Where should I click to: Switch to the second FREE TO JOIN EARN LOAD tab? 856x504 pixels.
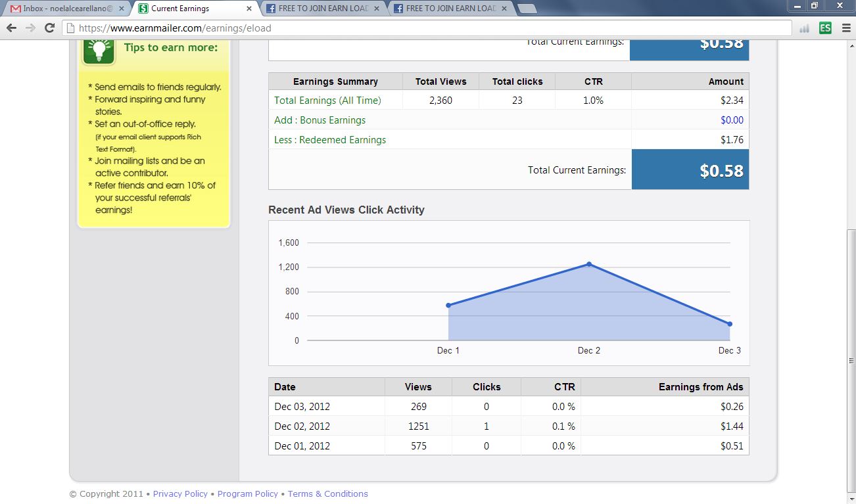click(x=450, y=9)
